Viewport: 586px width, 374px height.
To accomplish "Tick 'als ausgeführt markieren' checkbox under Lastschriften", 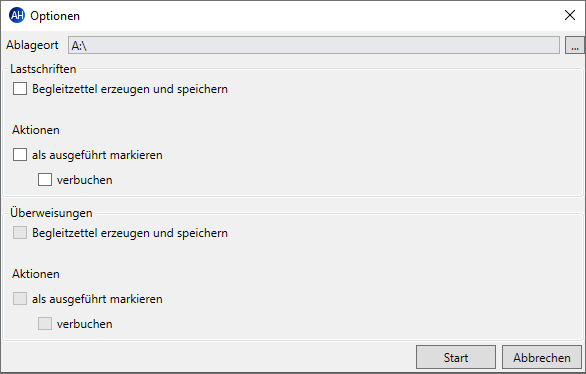I will (x=20, y=155).
